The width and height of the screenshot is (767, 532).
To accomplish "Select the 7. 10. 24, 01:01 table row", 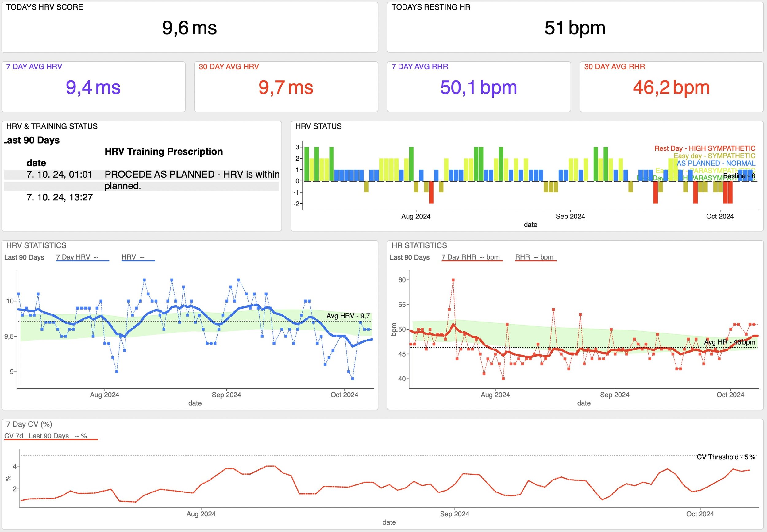I will 59,174.
